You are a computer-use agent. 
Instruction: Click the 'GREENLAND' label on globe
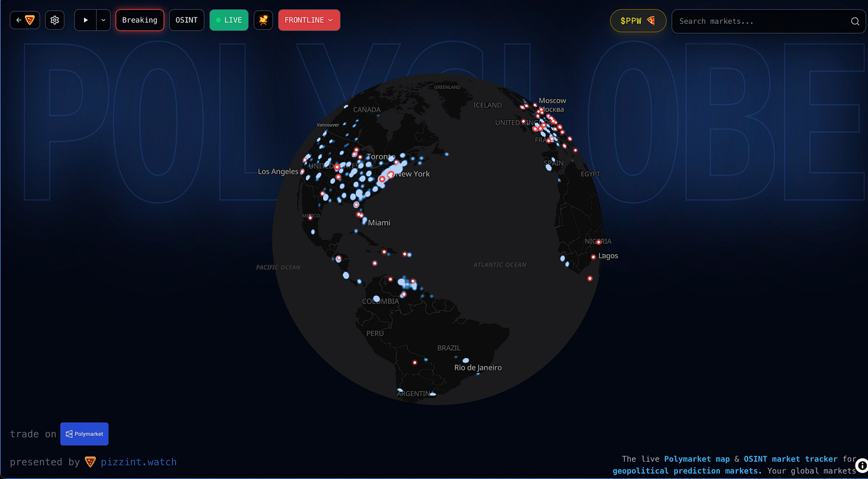(447, 87)
